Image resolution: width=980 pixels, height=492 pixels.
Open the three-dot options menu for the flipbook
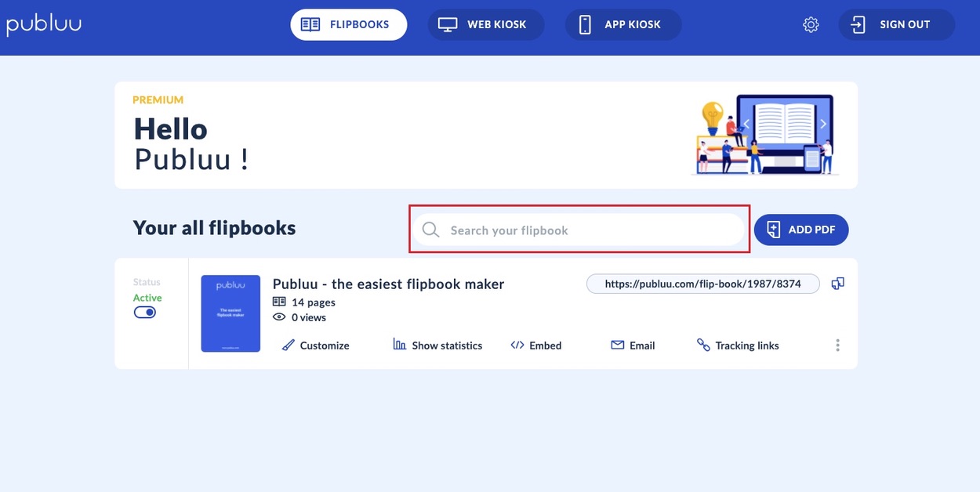point(837,345)
